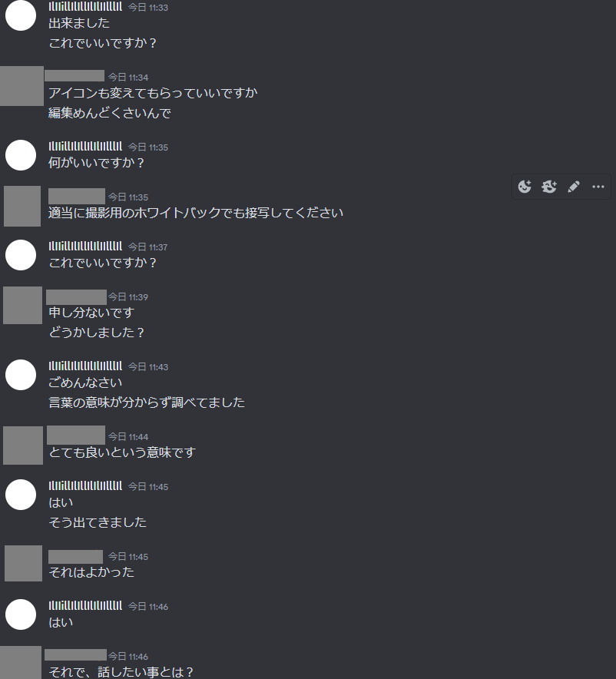
Task: Open the three-dot More options menu
Action: click(x=598, y=187)
